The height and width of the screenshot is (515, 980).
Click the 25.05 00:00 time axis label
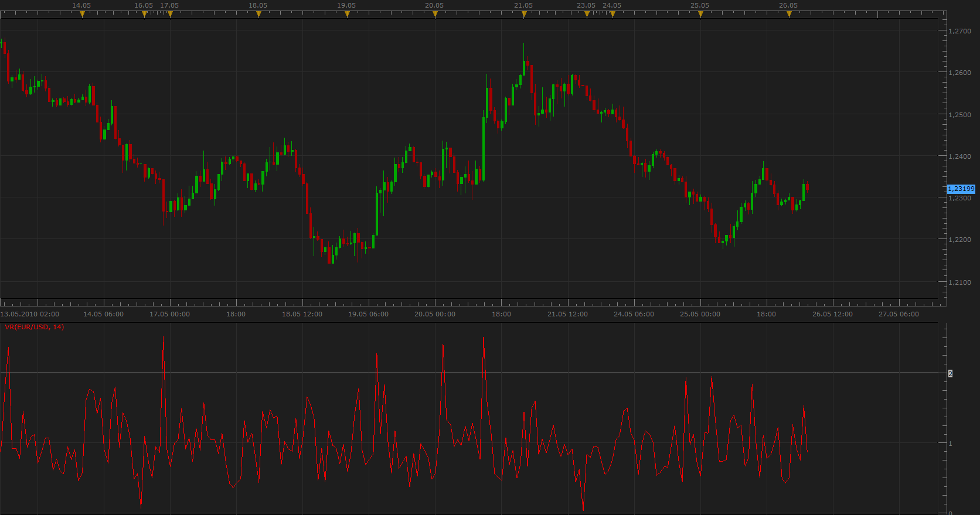[700, 314]
